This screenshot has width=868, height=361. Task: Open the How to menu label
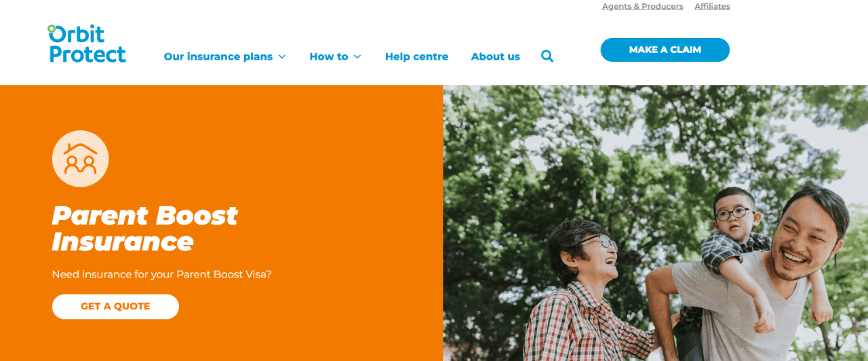329,56
